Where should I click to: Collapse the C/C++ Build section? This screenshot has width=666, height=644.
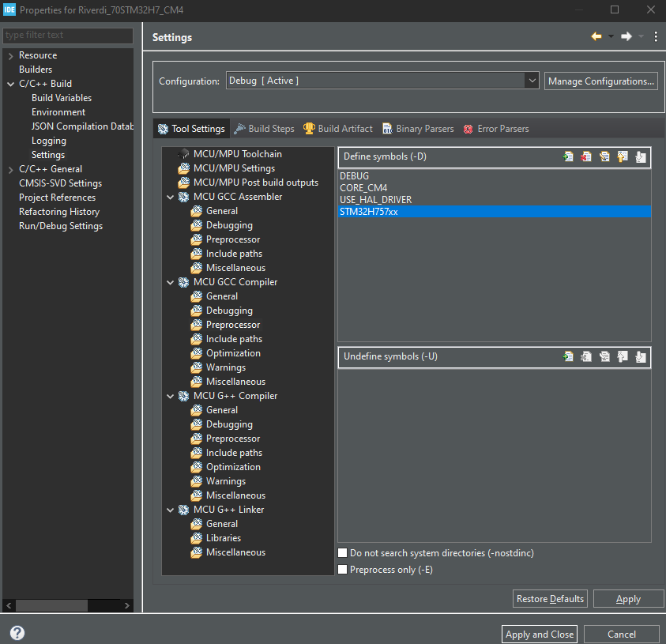pos(9,83)
